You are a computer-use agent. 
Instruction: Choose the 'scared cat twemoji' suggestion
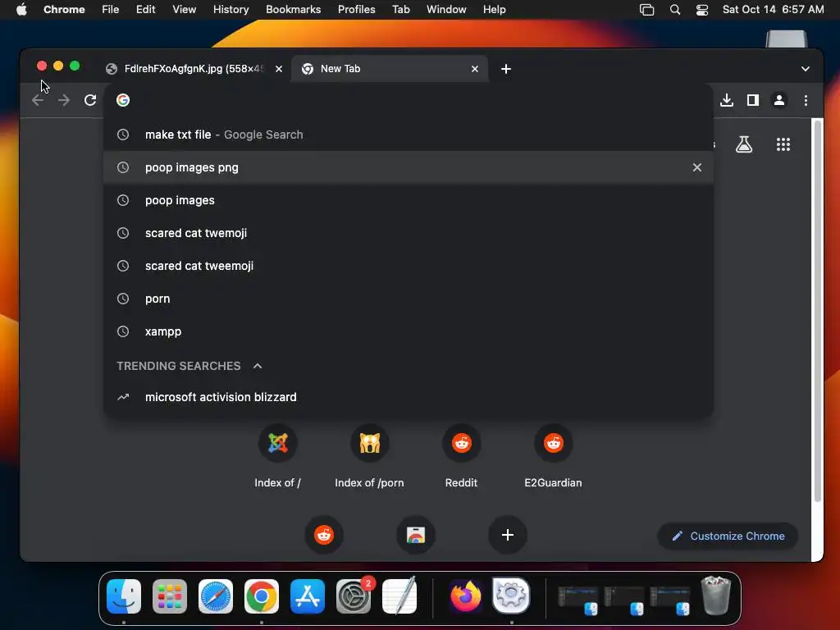click(x=409, y=233)
